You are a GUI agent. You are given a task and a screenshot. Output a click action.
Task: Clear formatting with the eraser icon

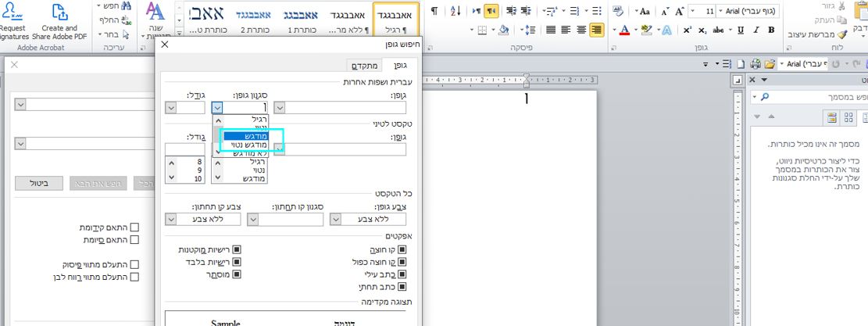(618, 11)
